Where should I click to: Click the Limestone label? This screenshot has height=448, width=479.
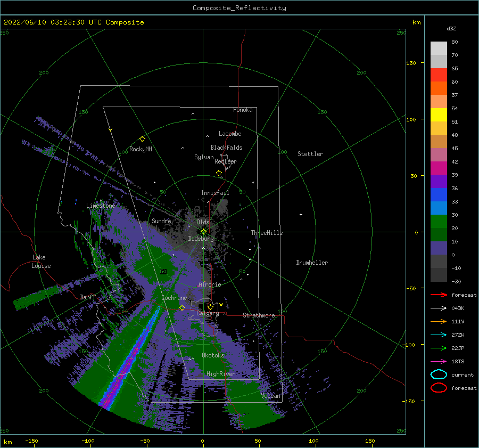point(101,206)
